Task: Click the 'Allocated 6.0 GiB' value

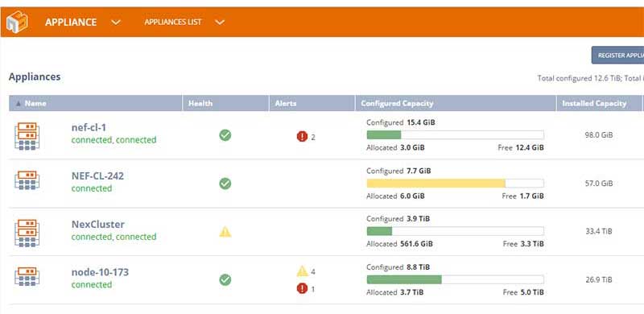Action: (395, 196)
